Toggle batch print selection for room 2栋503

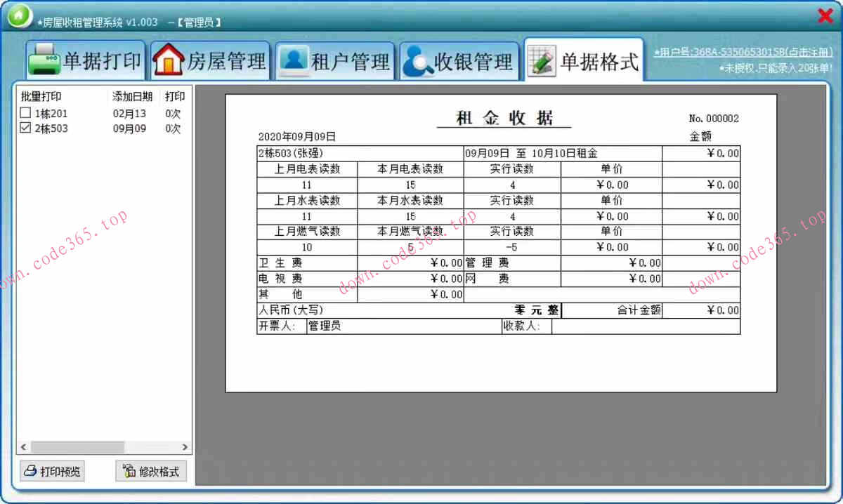point(25,128)
